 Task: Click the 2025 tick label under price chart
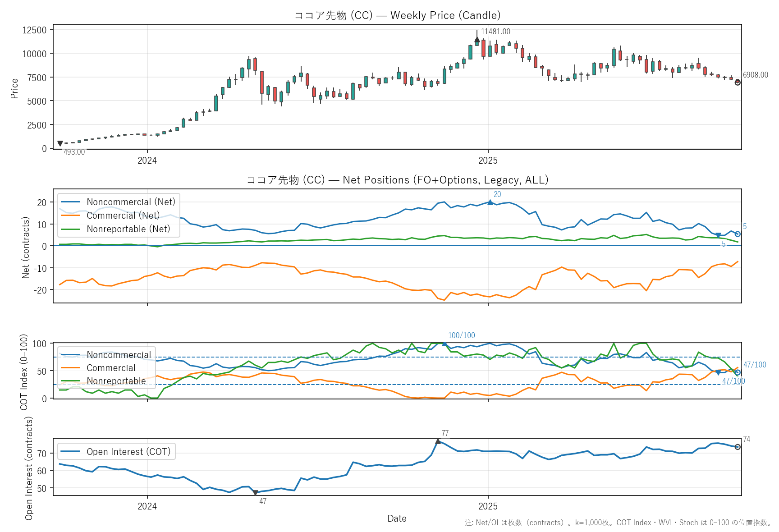coord(488,161)
